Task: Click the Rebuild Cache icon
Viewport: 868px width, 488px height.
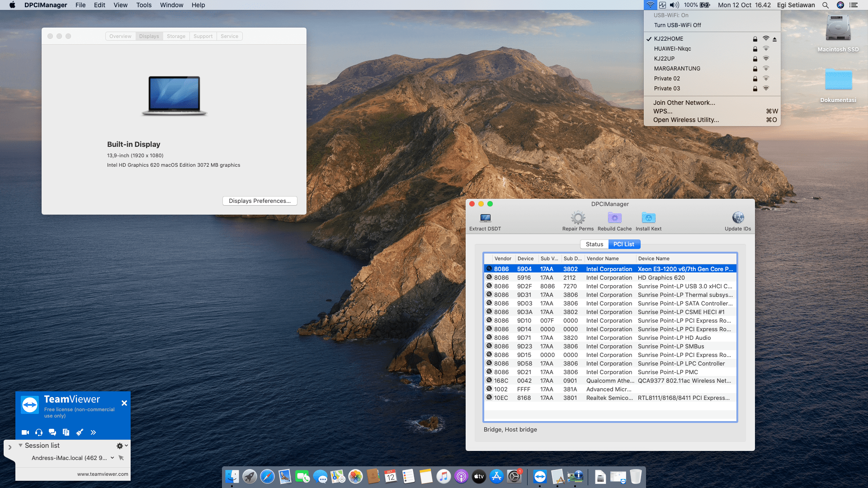Action: click(x=614, y=219)
